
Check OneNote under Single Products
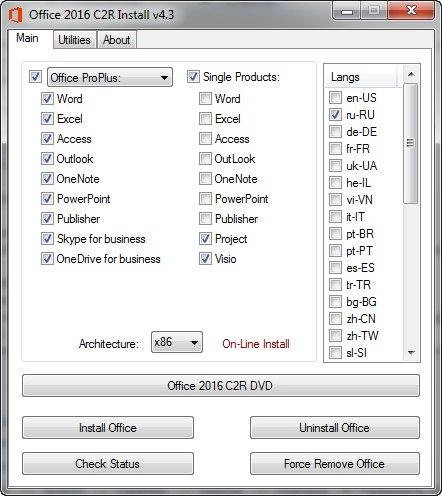click(x=205, y=178)
